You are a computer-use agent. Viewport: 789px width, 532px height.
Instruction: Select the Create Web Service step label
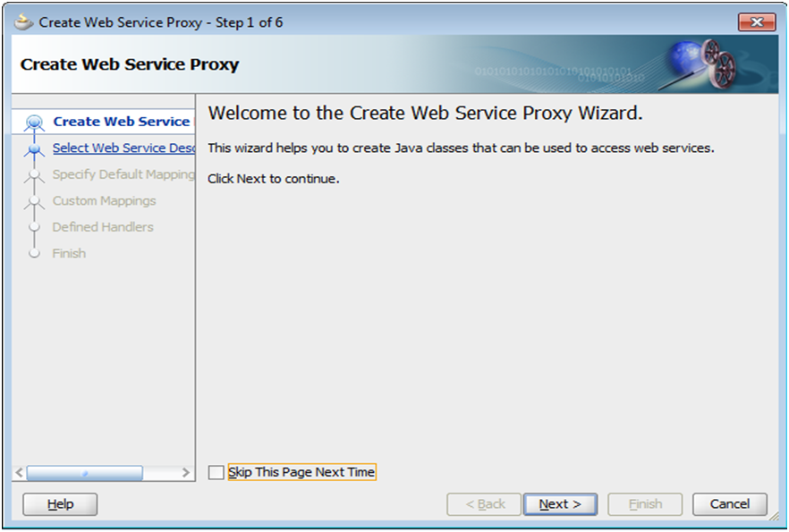[121, 122]
